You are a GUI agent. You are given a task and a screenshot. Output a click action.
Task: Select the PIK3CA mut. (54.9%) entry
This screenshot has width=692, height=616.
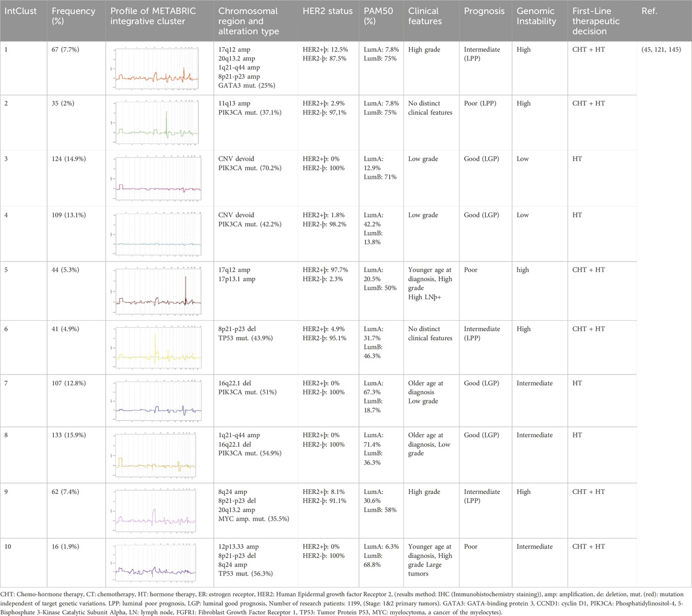(x=250, y=454)
